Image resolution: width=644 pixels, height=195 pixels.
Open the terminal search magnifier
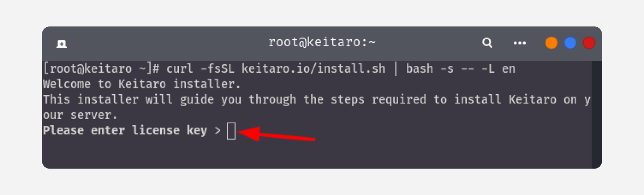tap(487, 43)
